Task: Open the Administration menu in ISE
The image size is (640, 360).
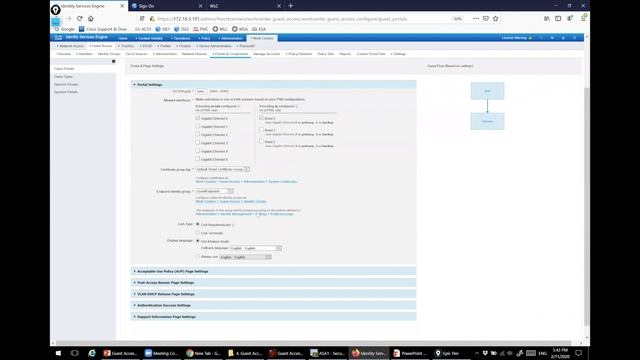Action: pyautogui.click(x=231, y=38)
